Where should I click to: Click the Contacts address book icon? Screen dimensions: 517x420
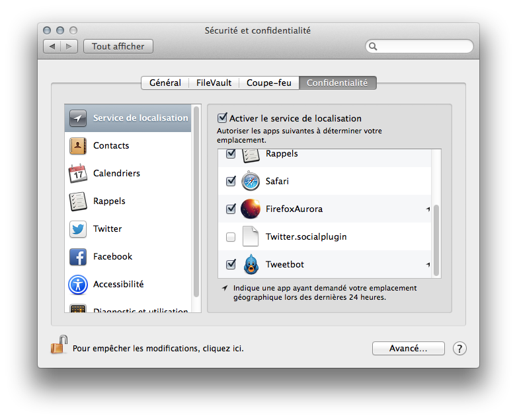[x=78, y=146]
